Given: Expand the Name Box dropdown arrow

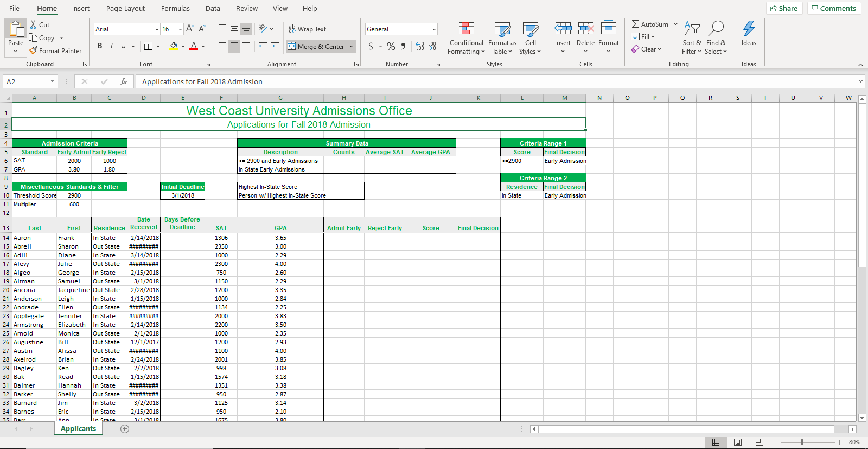Looking at the screenshot, I should click(52, 81).
